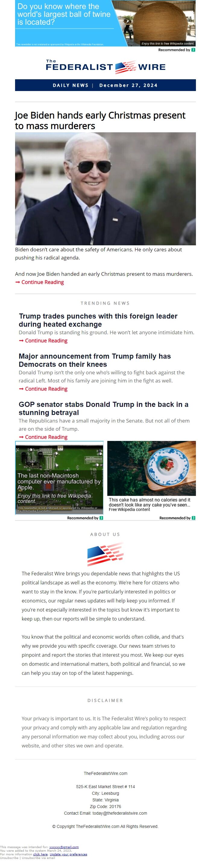Click the Joe Biden article photo
This screenshot has width=211, height=868.
click(105, 189)
